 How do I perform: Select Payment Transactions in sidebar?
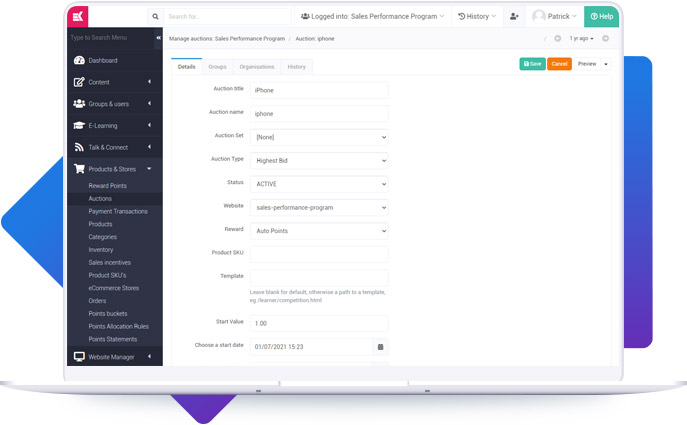(x=118, y=211)
